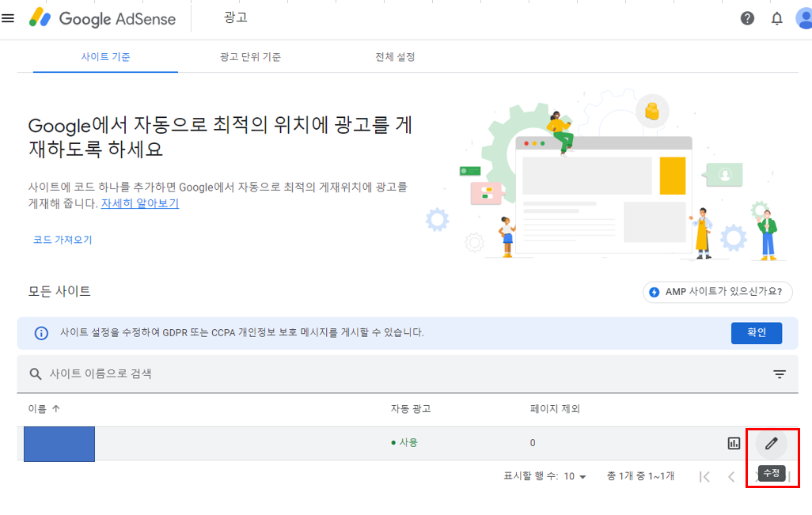Viewport: 812px width, 515px height.
Task: Switch to the 사이트 기준 tab
Action: [x=105, y=57]
